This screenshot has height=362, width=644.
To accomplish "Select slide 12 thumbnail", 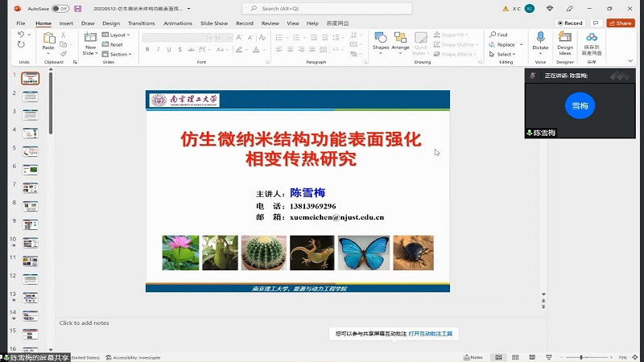I will click(30, 279).
